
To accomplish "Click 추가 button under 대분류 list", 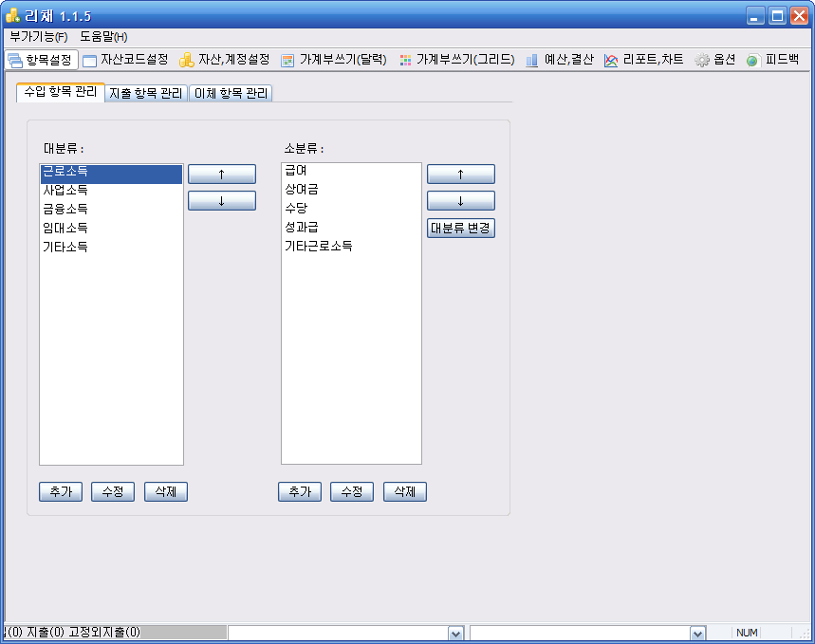I will click(x=61, y=491).
